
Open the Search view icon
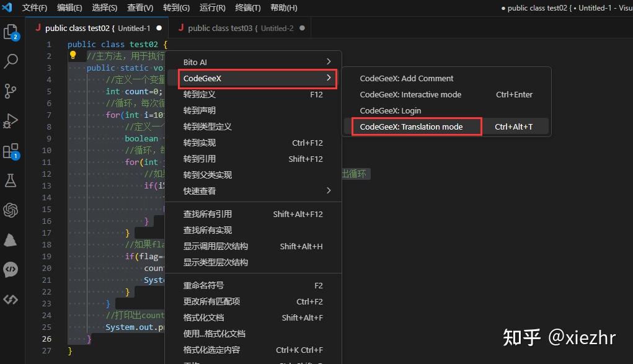tap(11, 61)
